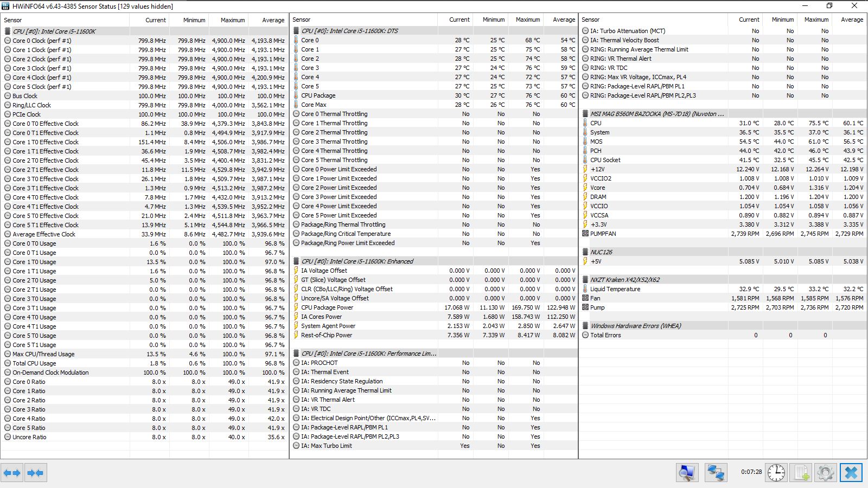Reset the clock timer icon
The width and height of the screenshot is (868, 488).
[x=776, y=473]
